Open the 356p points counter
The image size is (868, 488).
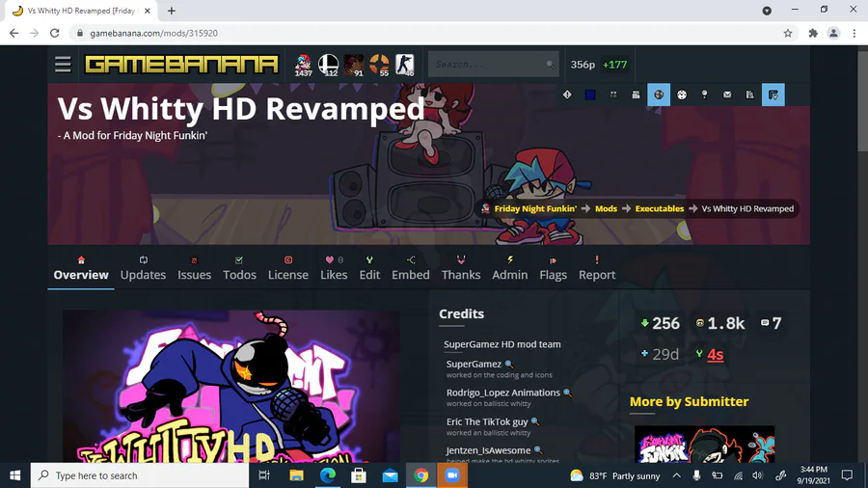583,65
